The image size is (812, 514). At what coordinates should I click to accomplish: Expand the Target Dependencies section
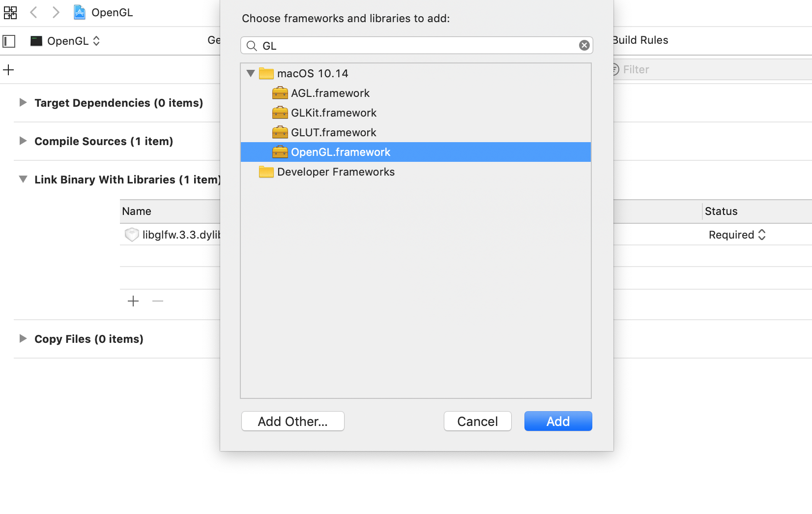(x=23, y=103)
